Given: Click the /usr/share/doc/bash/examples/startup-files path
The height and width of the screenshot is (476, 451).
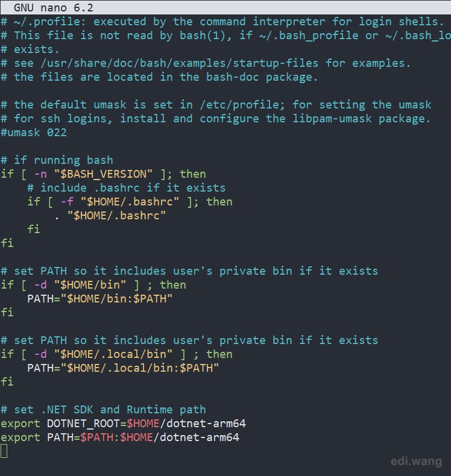Looking at the screenshot, I should coord(180,63).
